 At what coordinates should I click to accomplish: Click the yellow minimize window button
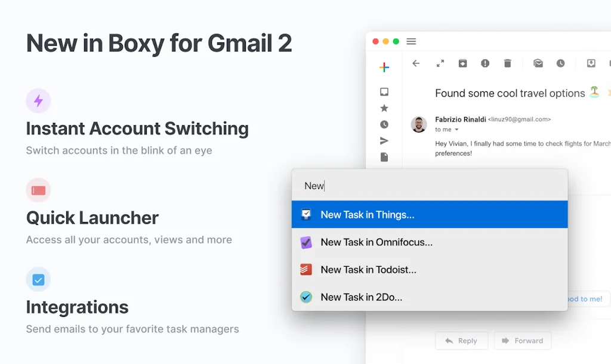pos(386,41)
